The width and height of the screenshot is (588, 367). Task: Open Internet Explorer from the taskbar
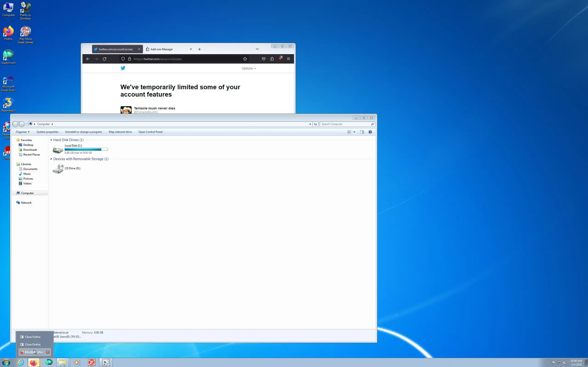[21, 362]
